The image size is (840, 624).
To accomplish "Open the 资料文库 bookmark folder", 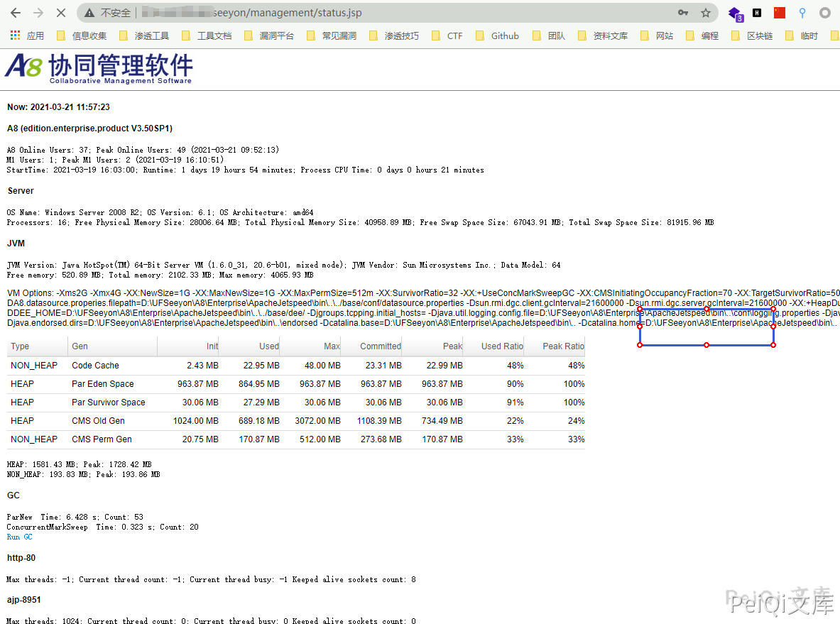I will (x=603, y=36).
